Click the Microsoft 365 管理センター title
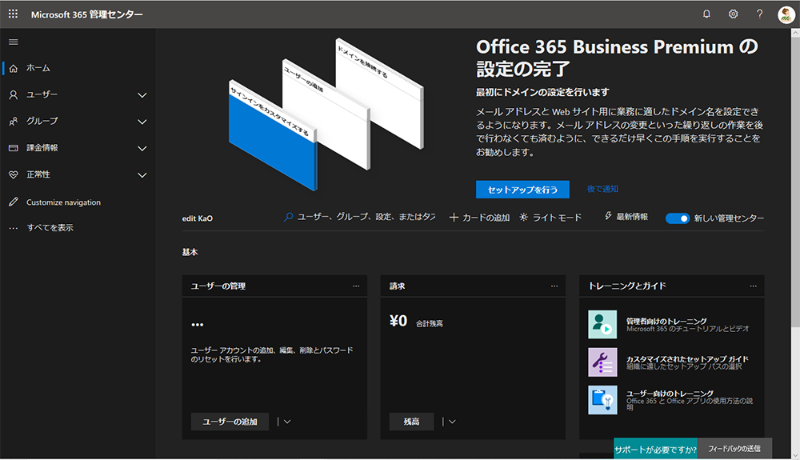Viewport: 800px width, 460px height. coord(87,14)
